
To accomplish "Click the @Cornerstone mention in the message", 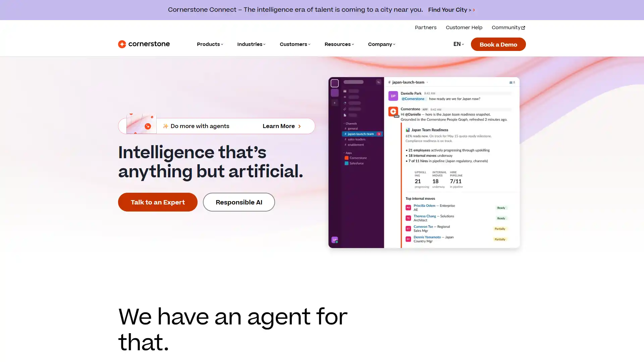I will coord(413,99).
